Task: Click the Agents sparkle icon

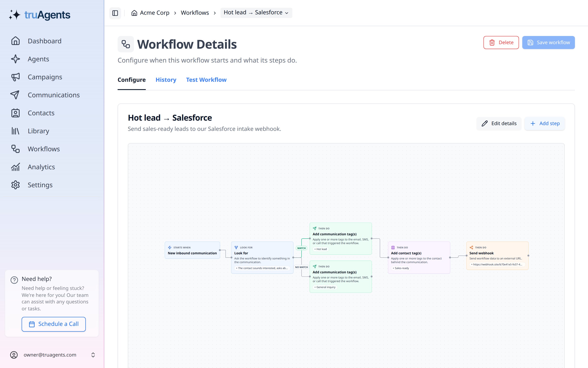Action: [15, 59]
